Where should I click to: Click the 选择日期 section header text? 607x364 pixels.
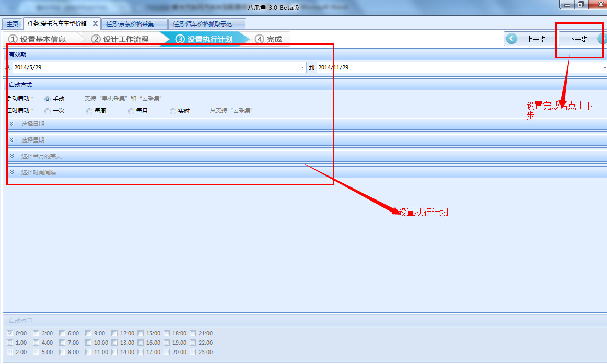32,124
